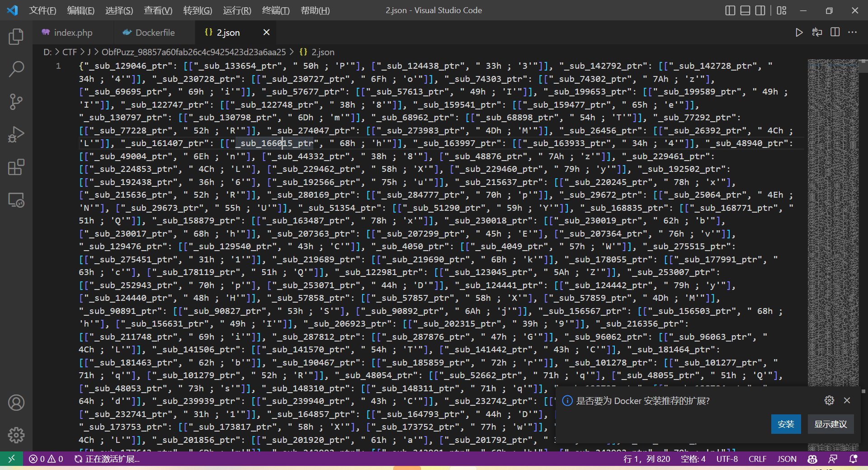The height and width of the screenshot is (470, 868).
Task: Toggle the bottom panel layout icon
Action: (745, 10)
